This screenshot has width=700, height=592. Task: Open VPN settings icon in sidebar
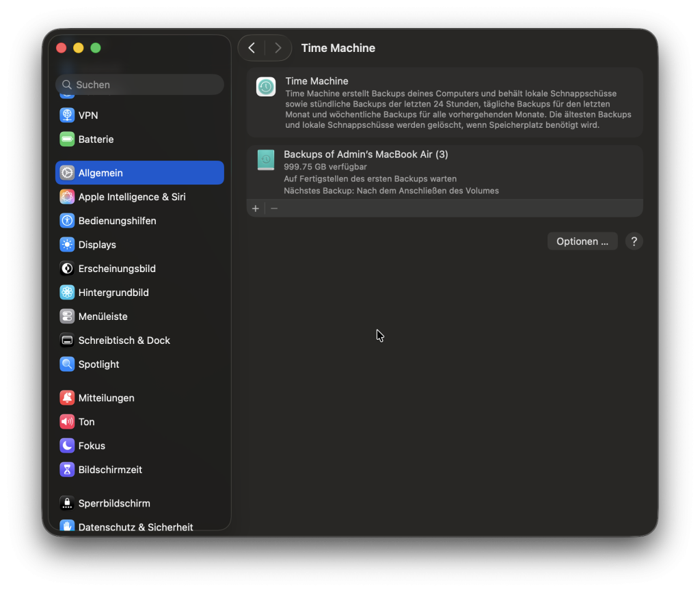(x=67, y=115)
